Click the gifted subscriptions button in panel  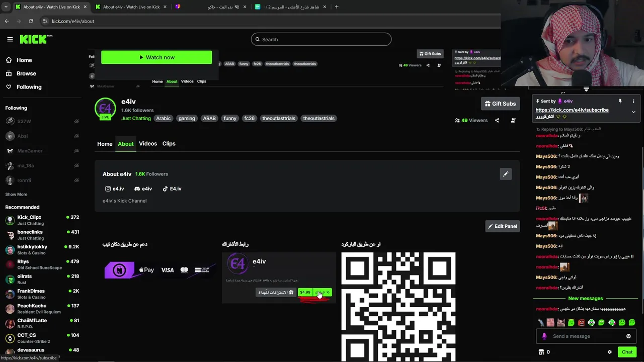[x=276, y=292]
